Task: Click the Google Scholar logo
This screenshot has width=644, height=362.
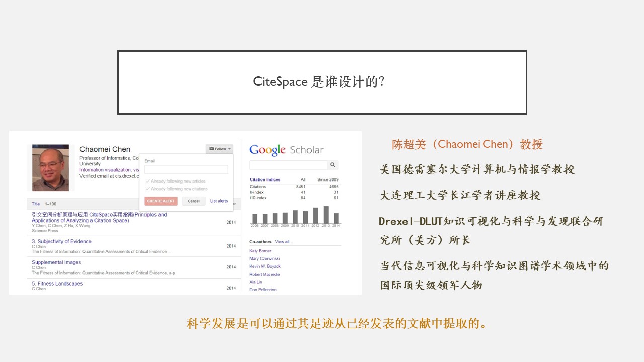Action: click(x=286, y=150)
